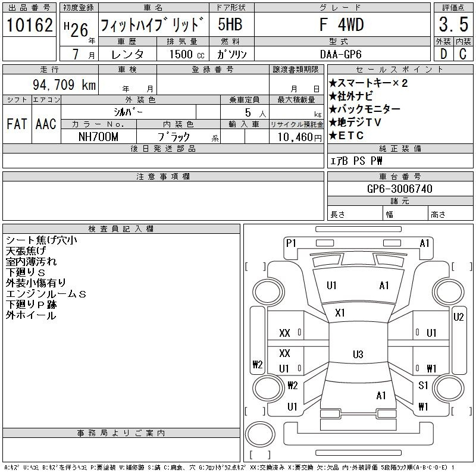The height and width of the screenshot is (476, 476).
Task: Select the バックモニター sales point
Action: (x=368, y=109)
